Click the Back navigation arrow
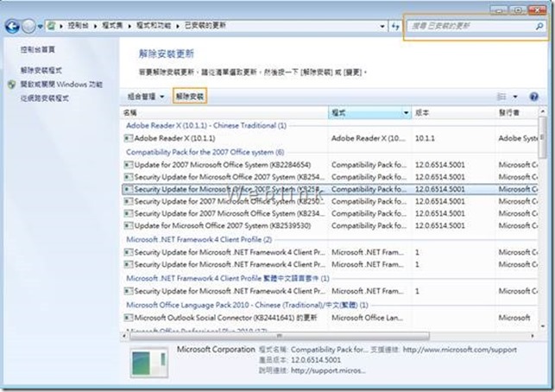The image size is (555, 392). [x=12, y=26]
